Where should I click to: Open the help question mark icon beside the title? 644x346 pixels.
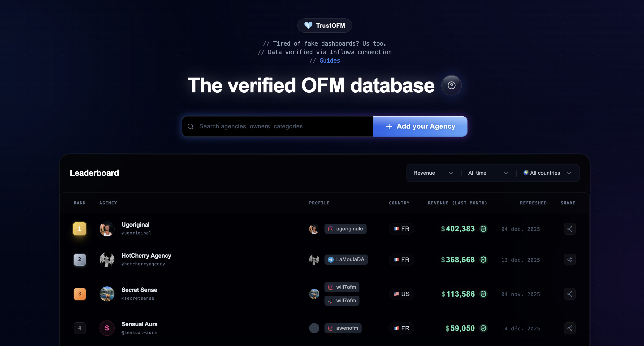[451, 85]
